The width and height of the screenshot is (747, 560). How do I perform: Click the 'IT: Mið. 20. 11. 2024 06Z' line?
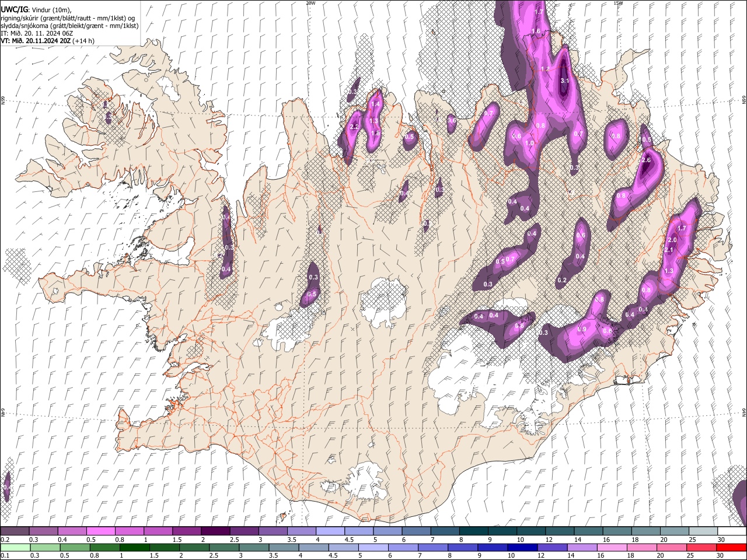(37, 33)
